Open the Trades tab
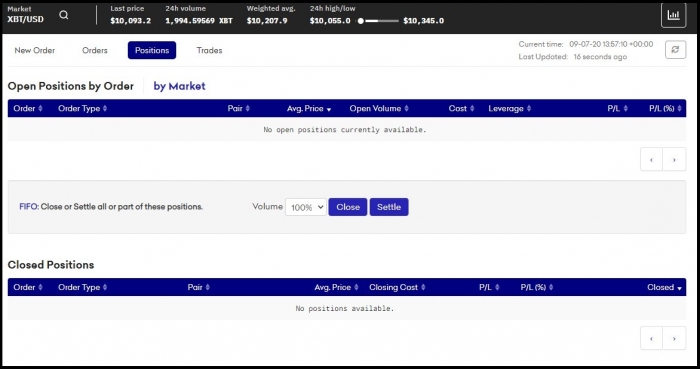700x369 pixels. pyautogui.click(x=209, y=50)
